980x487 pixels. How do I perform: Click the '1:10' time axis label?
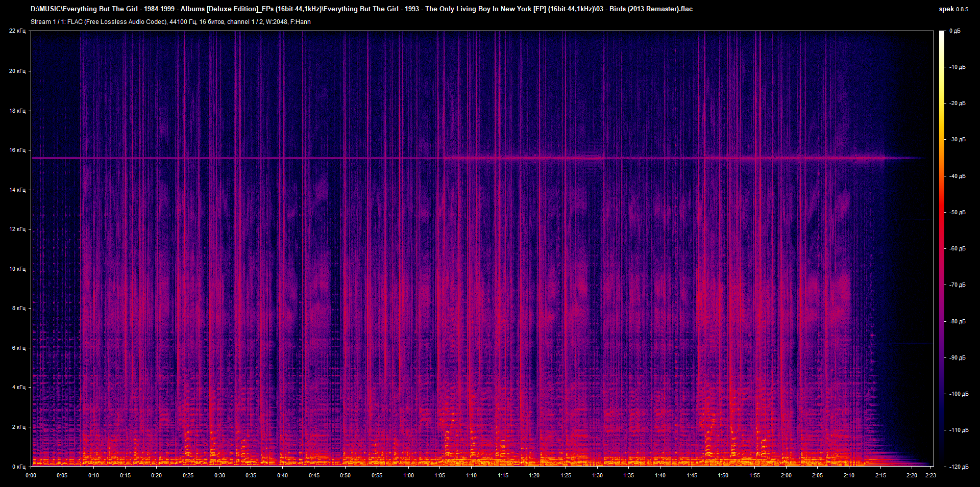[x=472, y=475]
